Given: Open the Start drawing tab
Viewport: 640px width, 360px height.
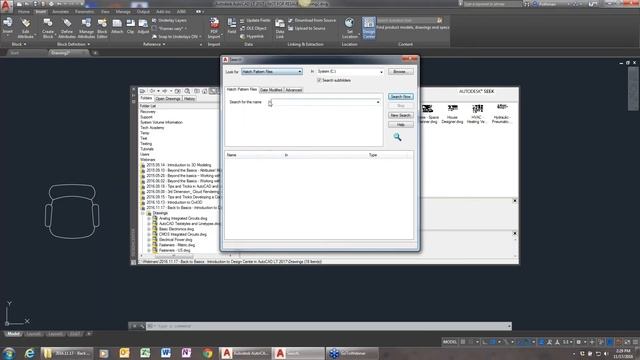Looking at the screenshot, I should [15, 53].
